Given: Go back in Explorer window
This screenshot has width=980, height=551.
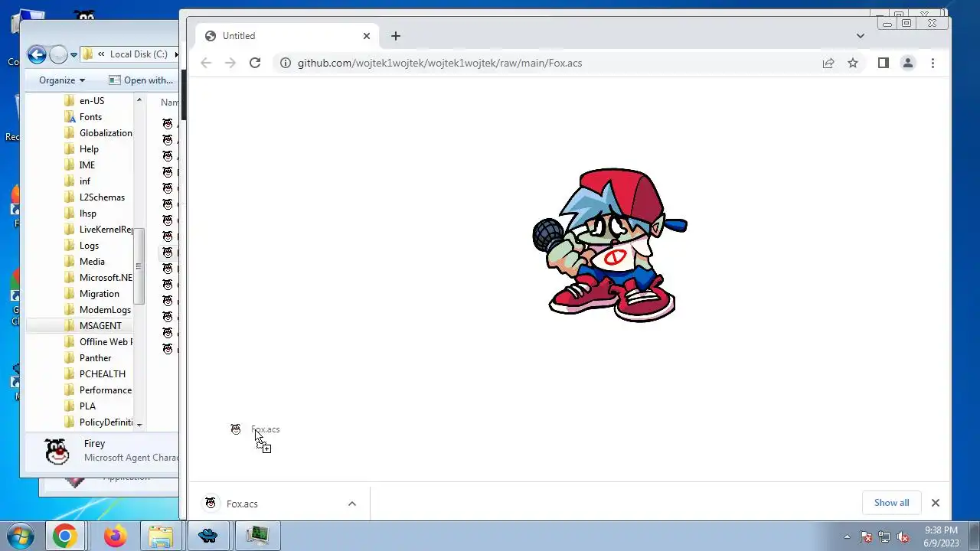Looking at the screenshot, I should (36, 54).
